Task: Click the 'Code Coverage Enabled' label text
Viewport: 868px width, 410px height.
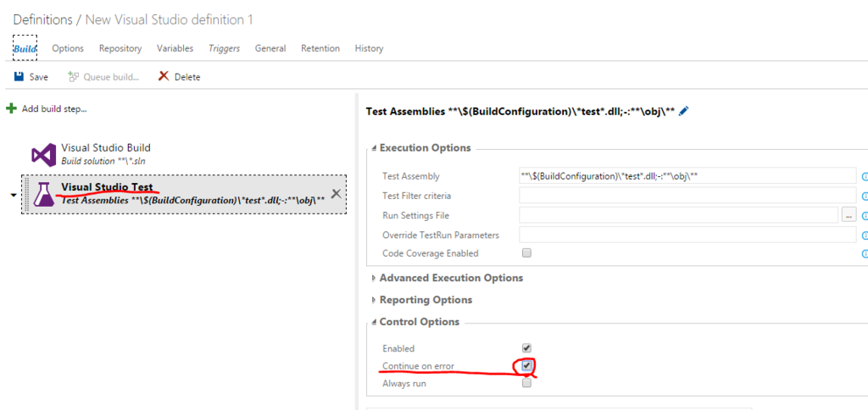Action: pyautogui.click(x=430, y=253)
